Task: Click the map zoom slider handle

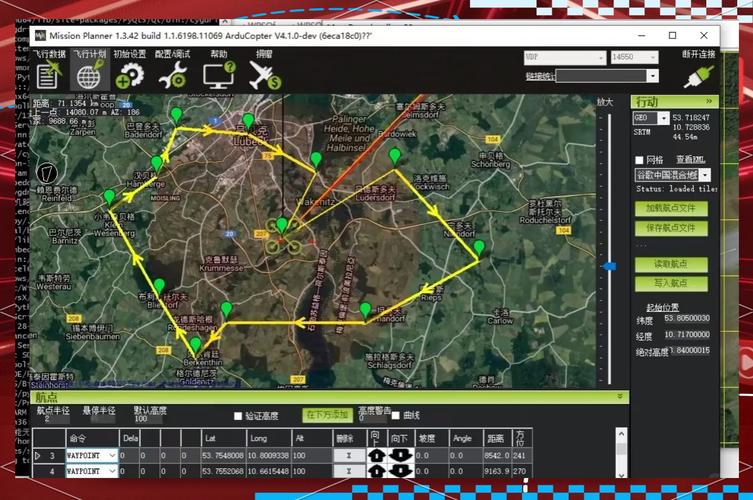Action: coord(606,266)
